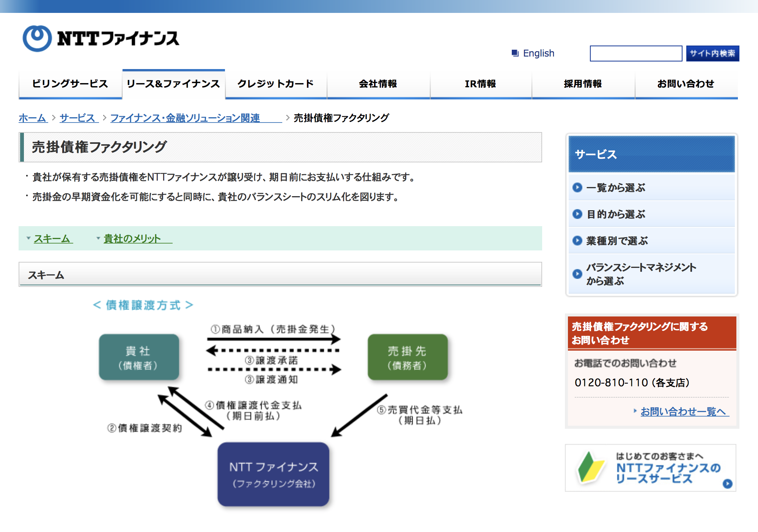
Task: Click arrow icon beside 目的から選ぶ
Action: click(577, 214)
